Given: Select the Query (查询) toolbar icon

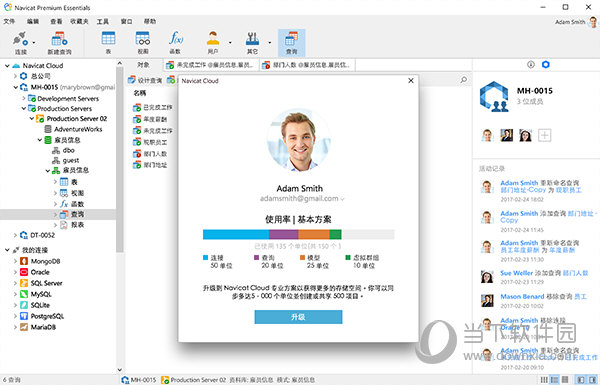Looking at the screenshot, I should pos(292,42).
